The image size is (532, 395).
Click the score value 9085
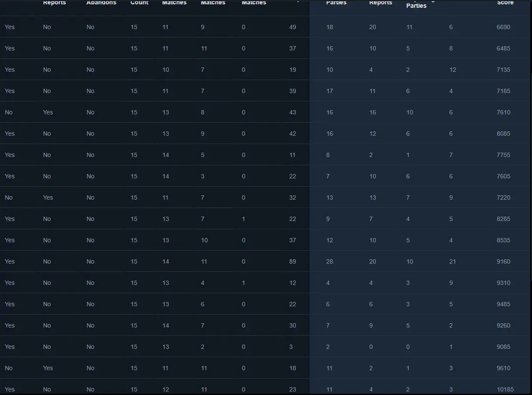[x=503, y=347]
